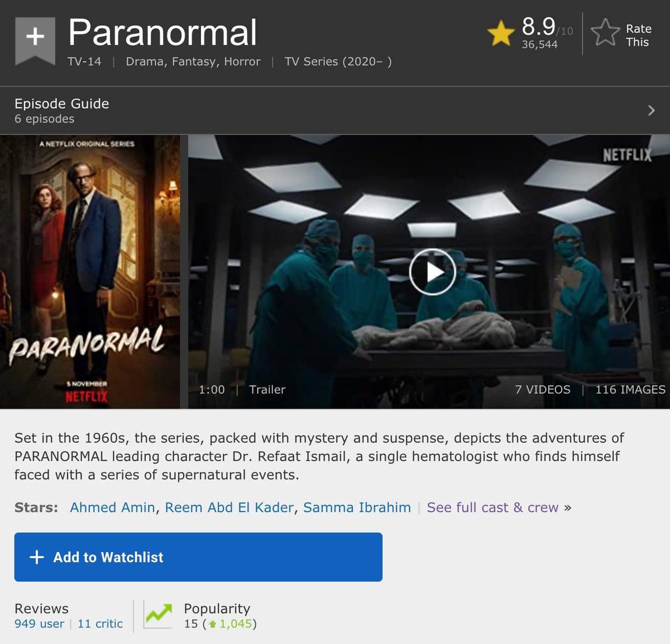Open the Episode Guide section
Viewport: 670px width, 644px height.
pos(335,110)
